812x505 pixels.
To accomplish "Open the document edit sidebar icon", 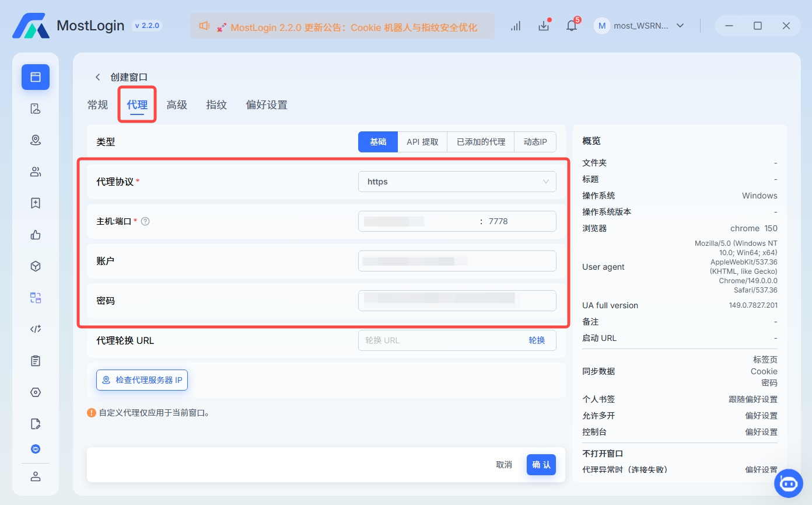I will [x=36, y=424].
